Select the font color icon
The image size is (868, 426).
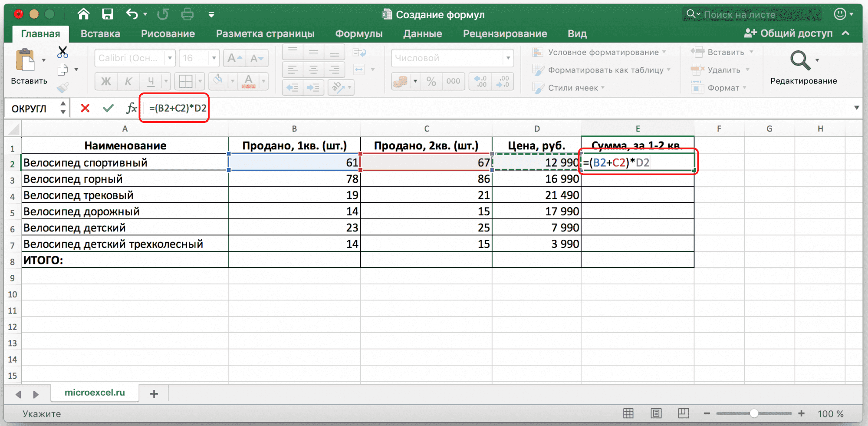click(x=248, y=81)
